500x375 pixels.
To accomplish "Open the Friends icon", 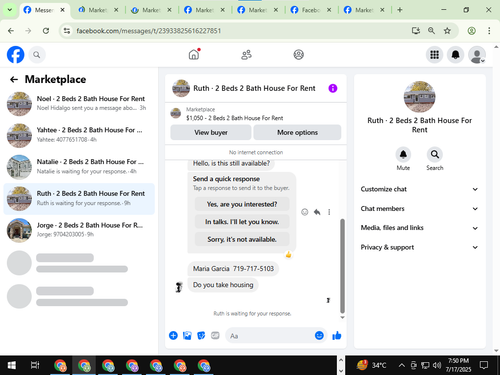I will pyautogui.click(x=246, y=55).
